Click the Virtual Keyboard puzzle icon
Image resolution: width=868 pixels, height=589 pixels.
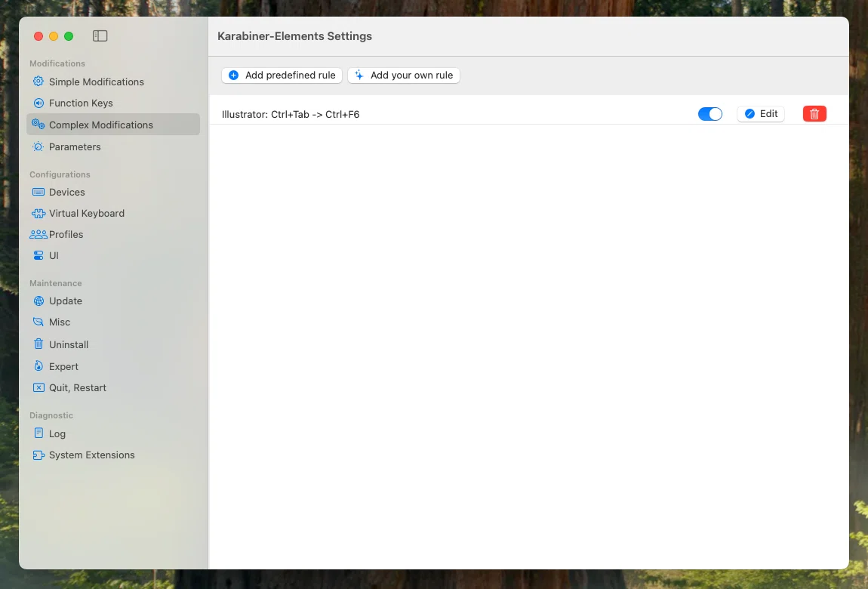[38, 213]
